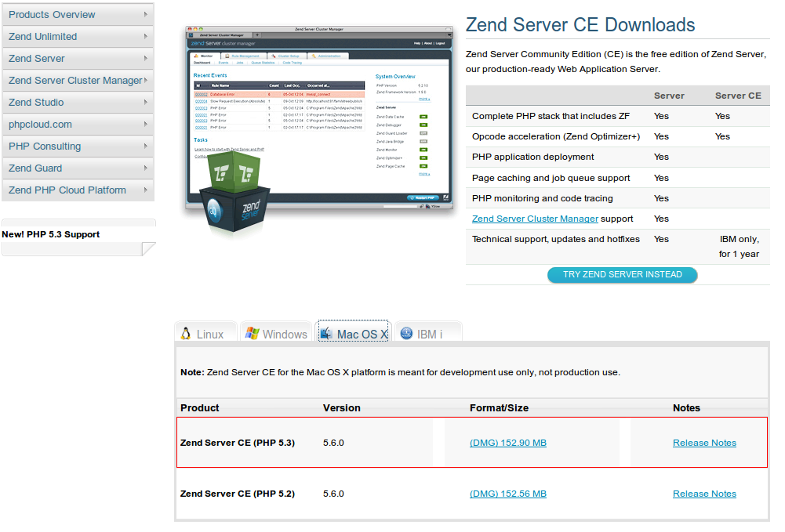Click the Linux penguin icon
The width and height of the screenshot is (785, 532).
(x=185, y=333)
